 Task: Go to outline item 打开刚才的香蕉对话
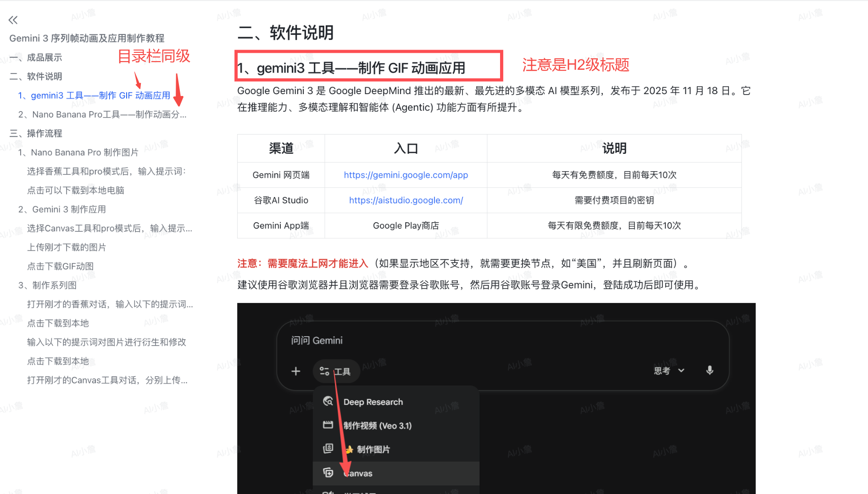(x=110, y=304)
